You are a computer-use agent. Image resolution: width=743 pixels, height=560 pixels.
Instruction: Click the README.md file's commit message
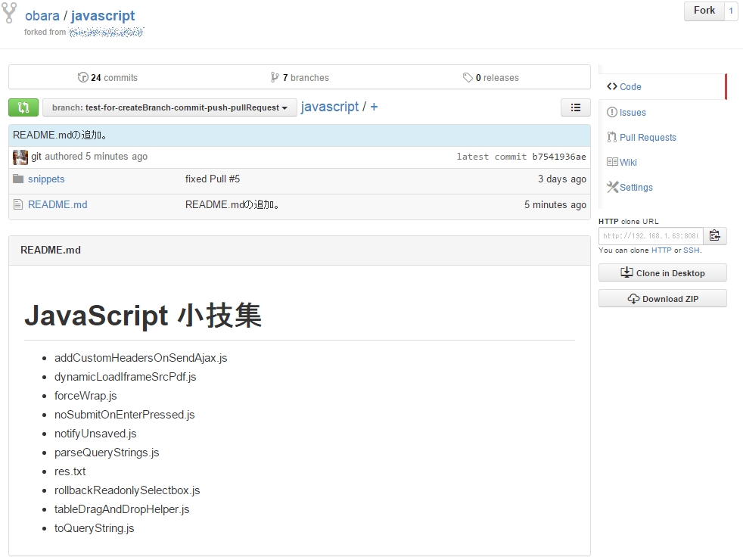pos(232,204)
